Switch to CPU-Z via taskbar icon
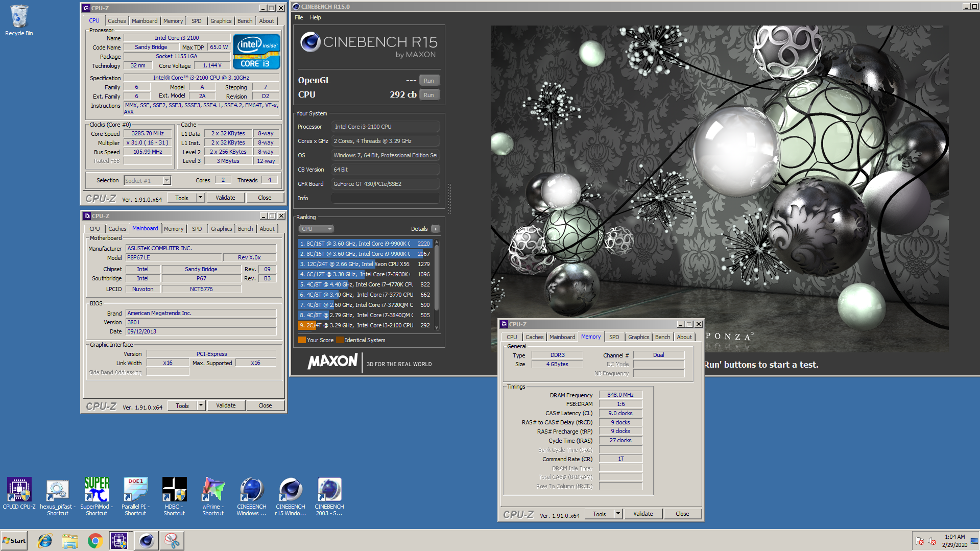The image size is (980, 551). (119, 541)
